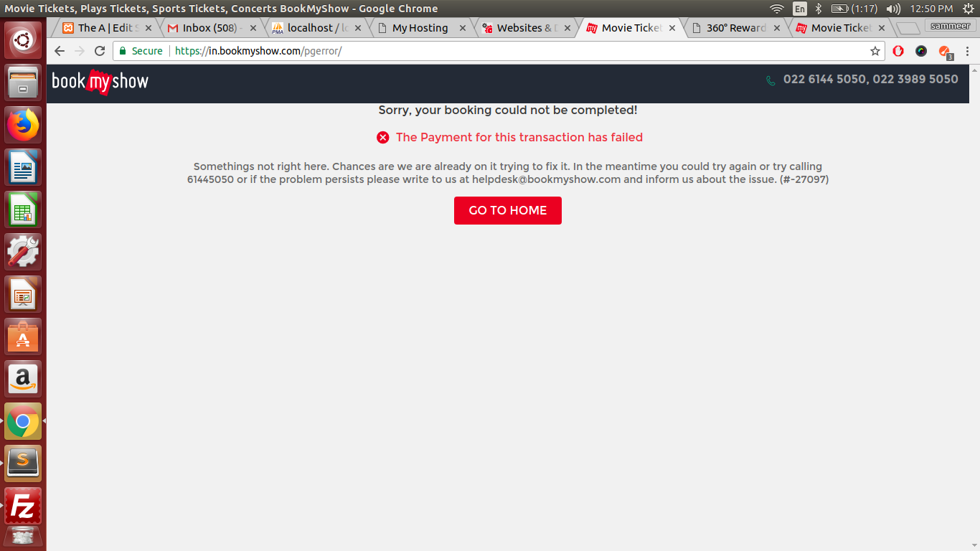The width and height of the screenshot is (980, 551).
Task: Open FileZilla from the launcher
Action: coord(23,507)
